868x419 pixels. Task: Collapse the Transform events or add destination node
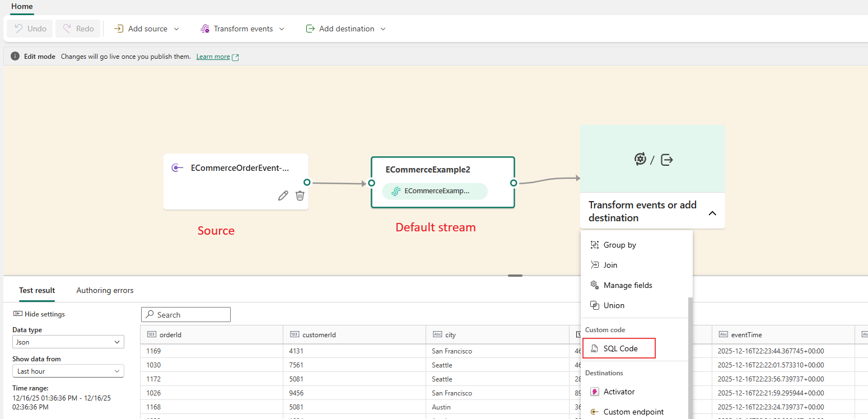tap(712, 213)
